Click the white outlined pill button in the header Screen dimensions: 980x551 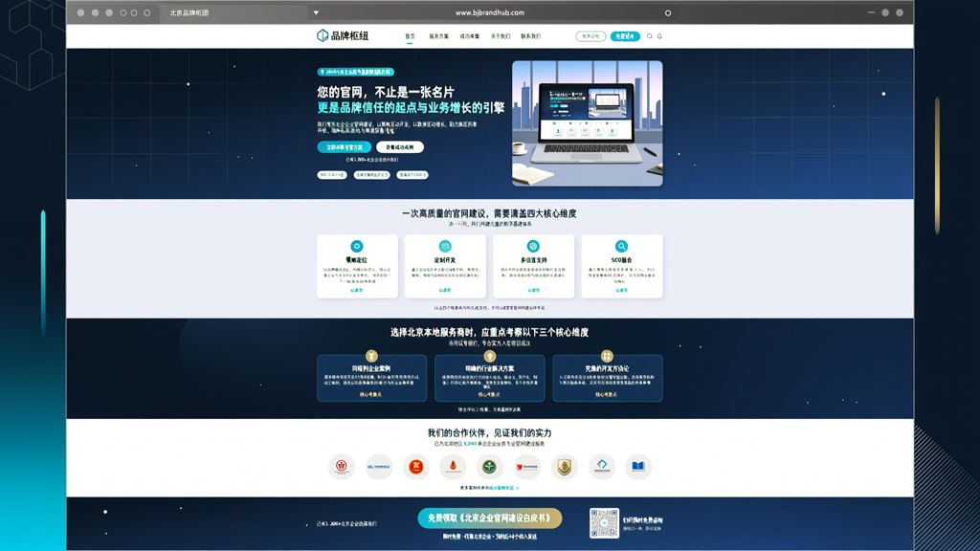[x=590, y=36]
